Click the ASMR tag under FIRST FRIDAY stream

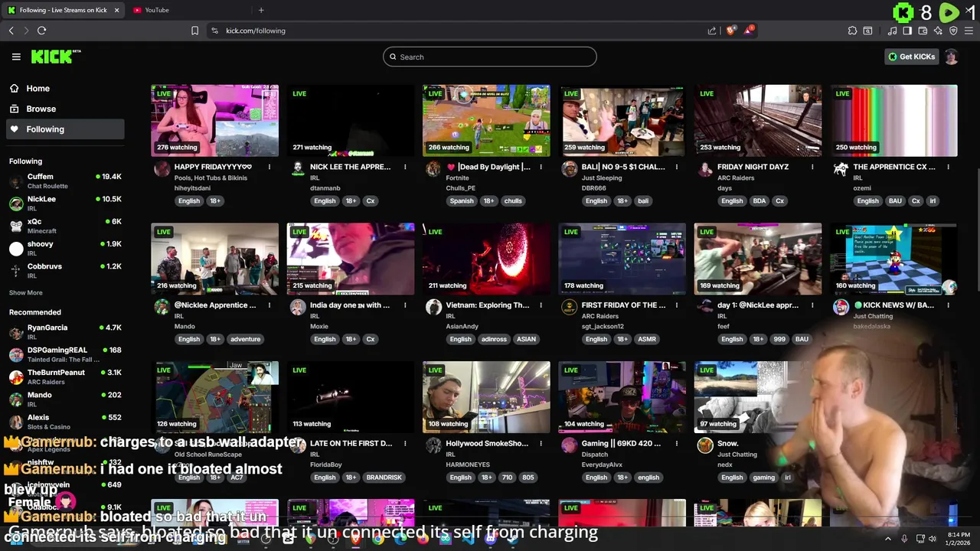point(647,339)
